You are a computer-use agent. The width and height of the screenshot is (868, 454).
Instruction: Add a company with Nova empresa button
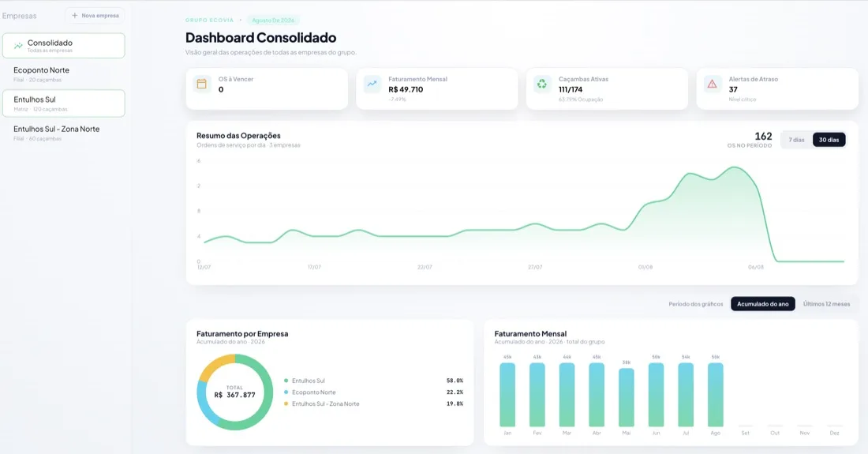click(95, 16)
